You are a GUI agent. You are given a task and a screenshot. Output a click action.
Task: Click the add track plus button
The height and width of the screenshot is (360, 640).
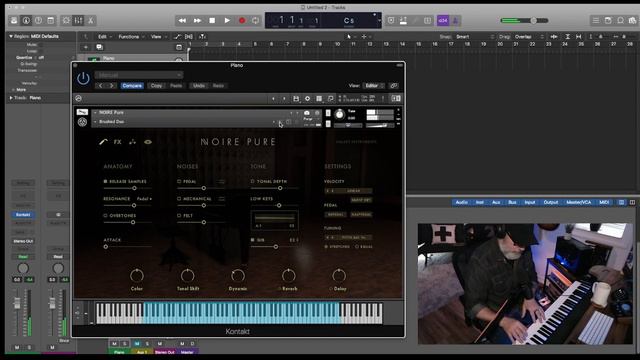coord(86,47)
